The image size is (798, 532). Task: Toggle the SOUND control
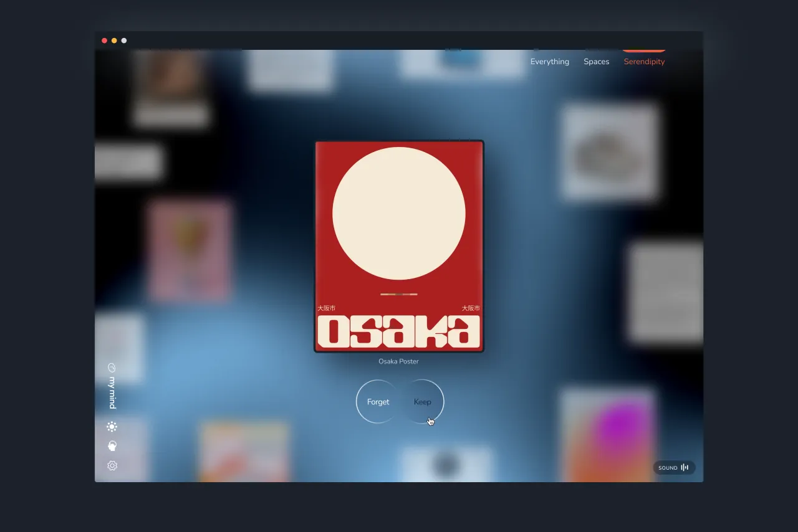(674, 468)
